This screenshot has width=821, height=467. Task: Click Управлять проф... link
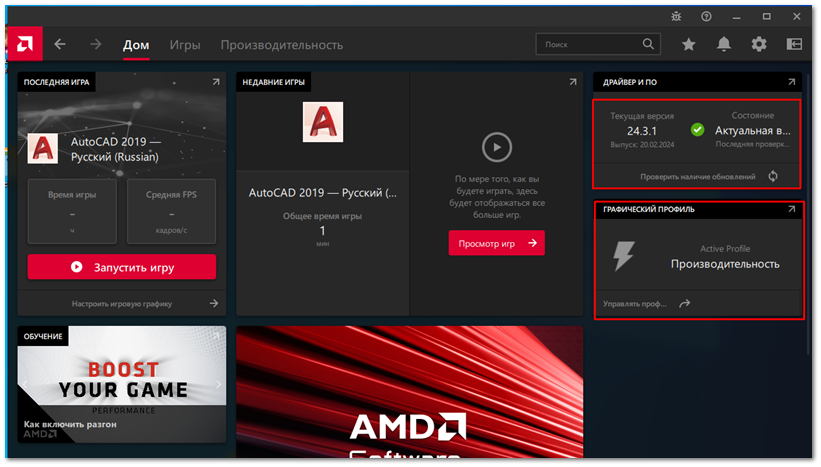(635, 304)
